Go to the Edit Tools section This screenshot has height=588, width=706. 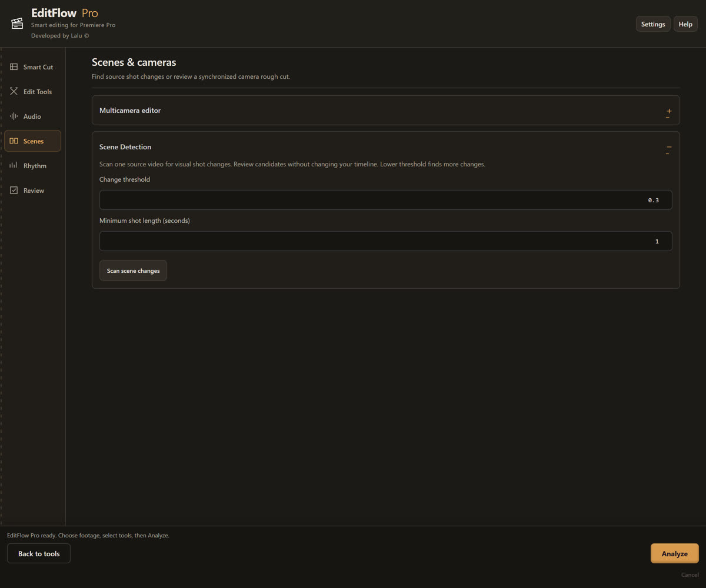pos(33,92)
